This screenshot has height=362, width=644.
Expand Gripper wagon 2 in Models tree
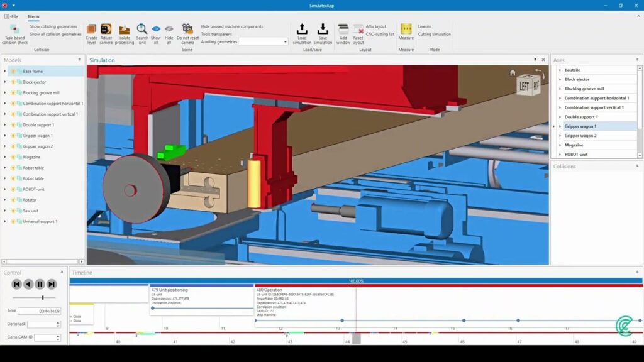[5, 146]
